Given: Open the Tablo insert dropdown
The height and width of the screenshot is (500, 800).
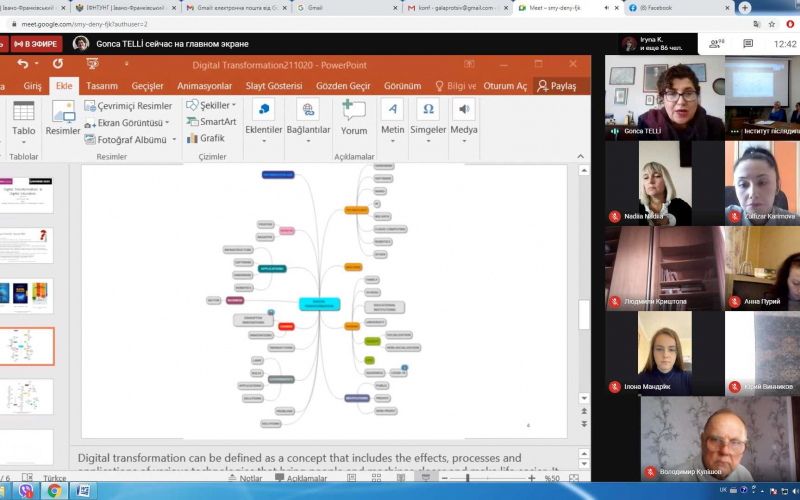Looking at the screenshot, I should point(23,123).
